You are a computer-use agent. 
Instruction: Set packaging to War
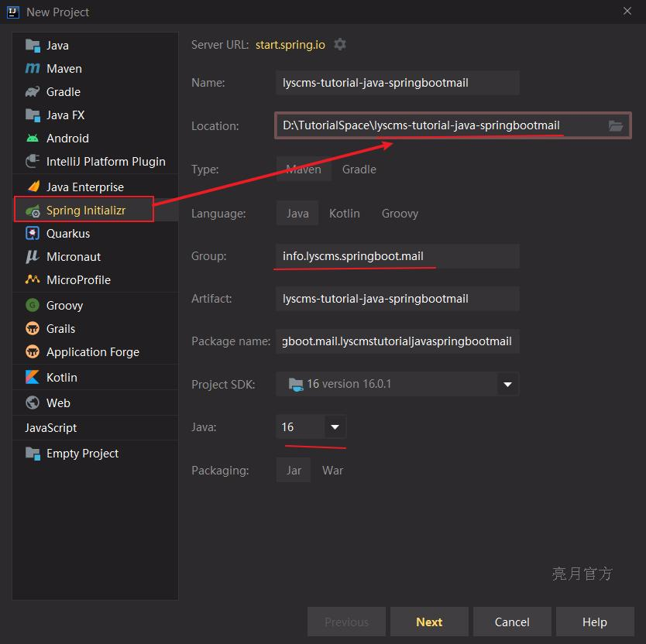(332, 471)
